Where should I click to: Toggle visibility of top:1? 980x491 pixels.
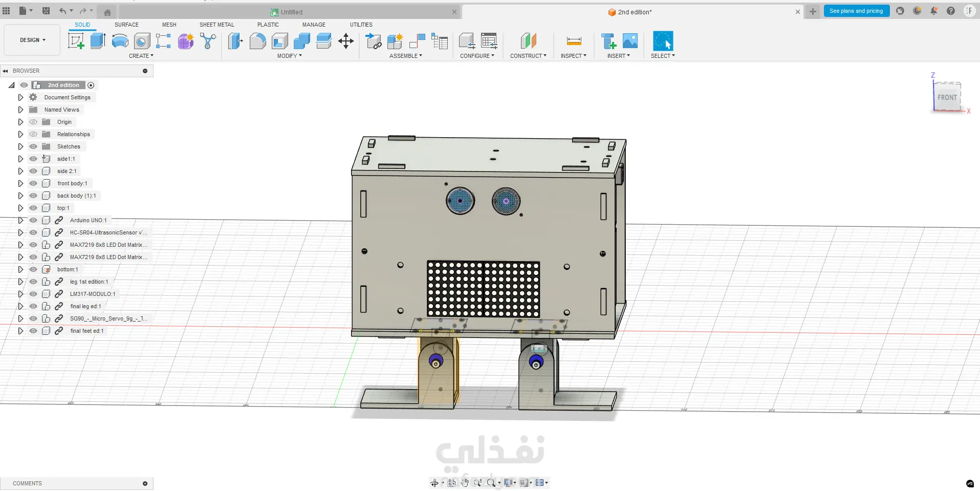coord(33,208)
